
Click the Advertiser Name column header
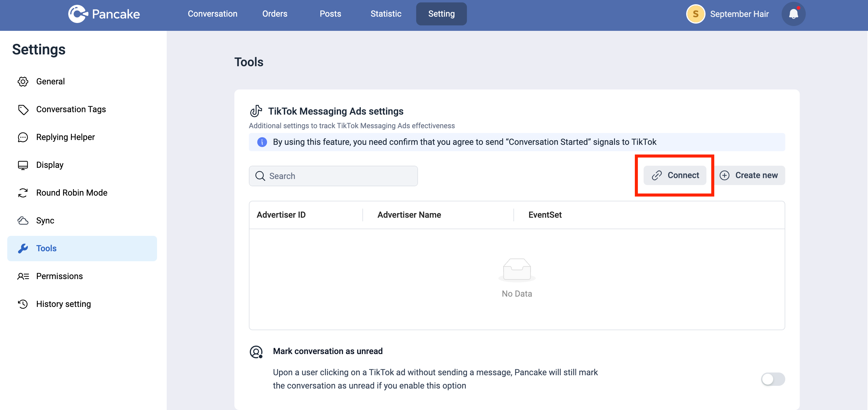409,215
